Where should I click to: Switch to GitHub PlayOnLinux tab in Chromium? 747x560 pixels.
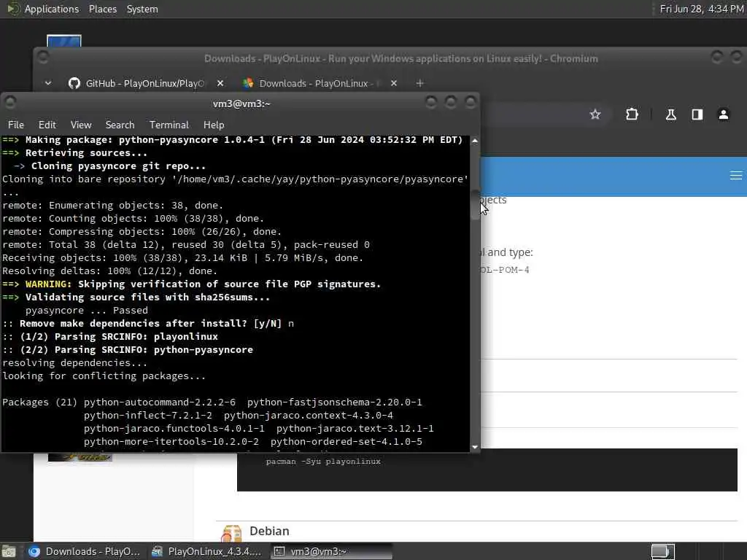145,83
